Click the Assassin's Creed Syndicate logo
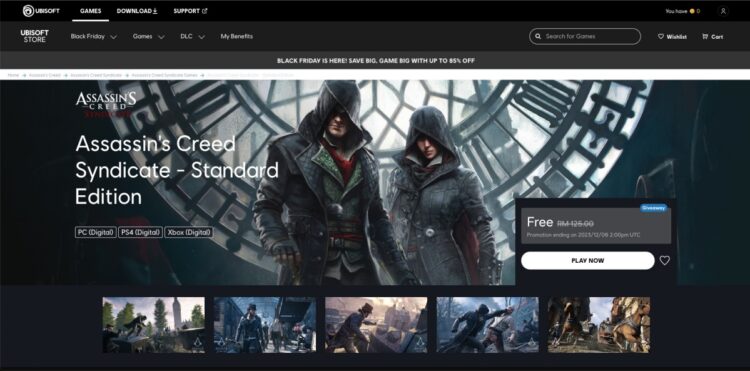The width and height of the screenshot is (750, 371). coord(106,104)
